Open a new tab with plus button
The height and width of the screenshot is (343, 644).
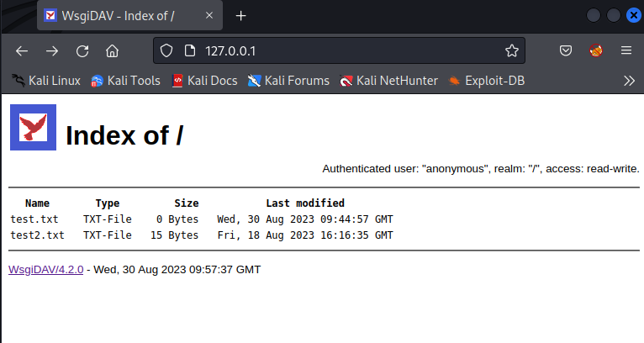point(241,16)
